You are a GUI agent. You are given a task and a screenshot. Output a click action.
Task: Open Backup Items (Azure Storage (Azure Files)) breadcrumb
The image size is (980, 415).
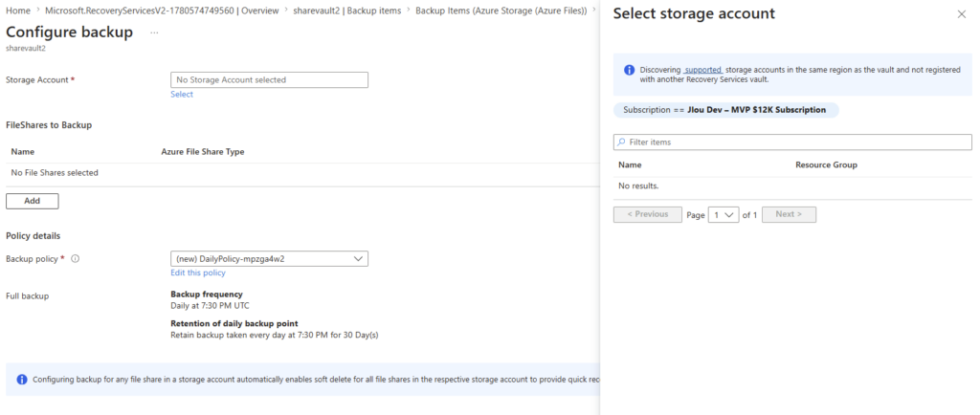click(x=501, y=11)
